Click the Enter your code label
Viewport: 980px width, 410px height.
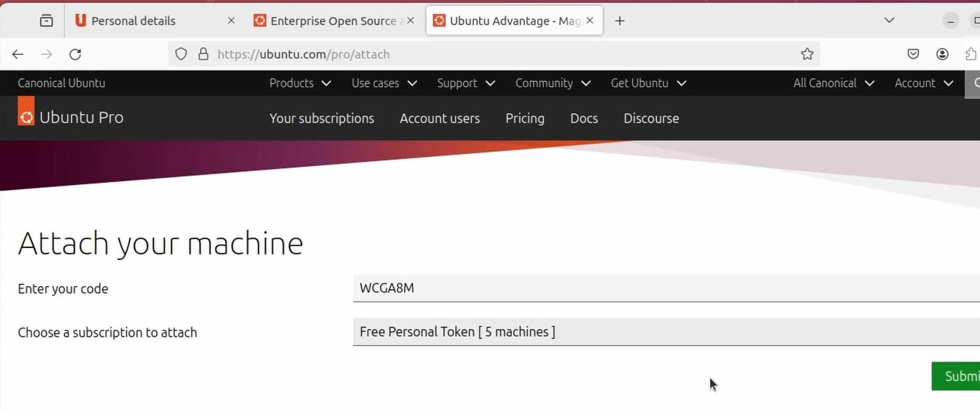click(x=63, y=289)
